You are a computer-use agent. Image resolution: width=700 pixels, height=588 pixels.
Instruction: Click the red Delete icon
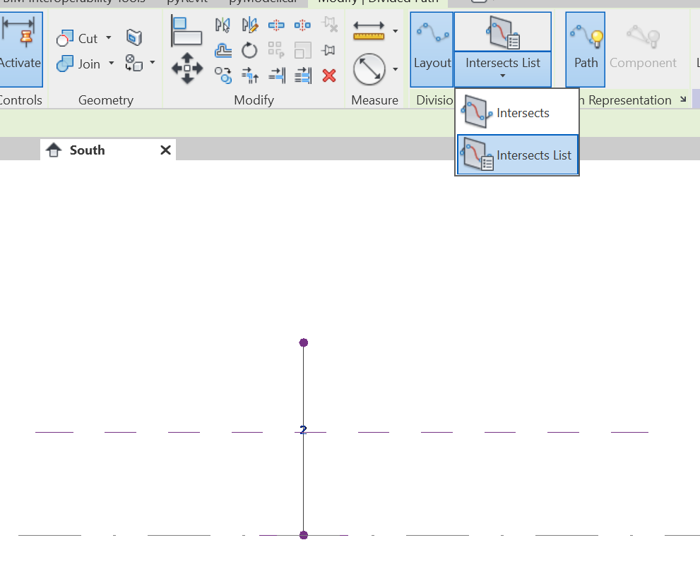point(329,76)
